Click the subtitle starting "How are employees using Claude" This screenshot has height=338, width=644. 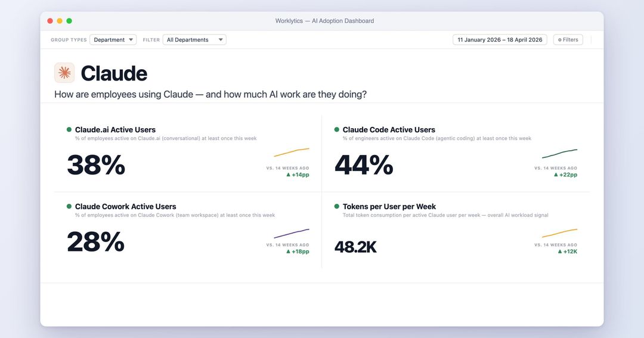(210, 94)
